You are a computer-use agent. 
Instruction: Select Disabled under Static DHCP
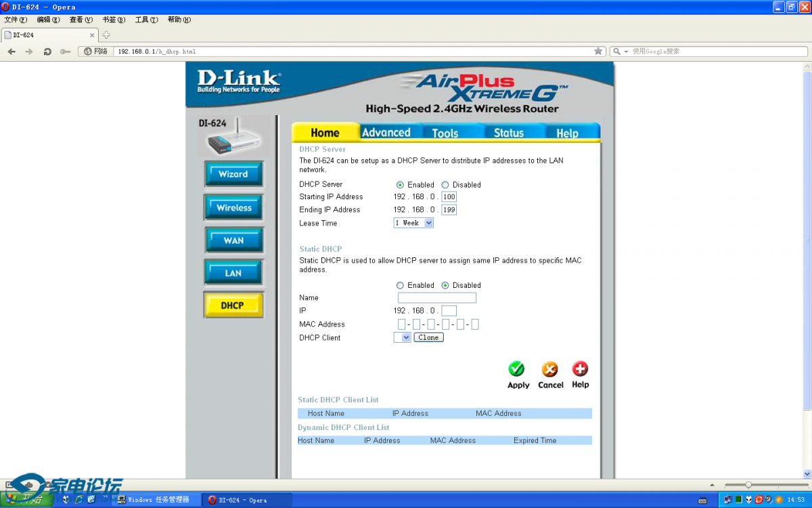tap(445, 286)
